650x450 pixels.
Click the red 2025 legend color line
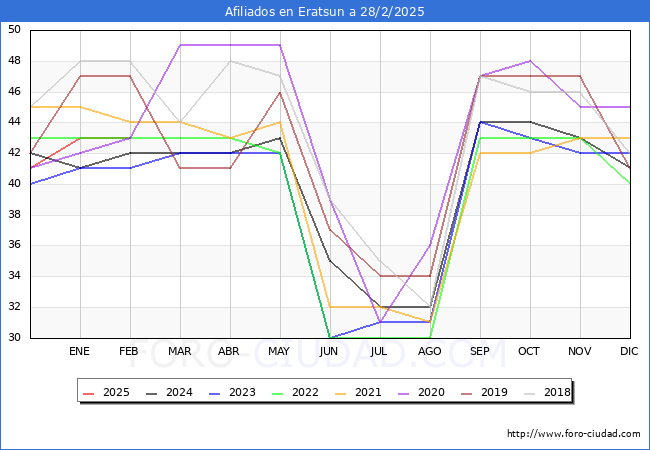click(x=89, y=393)
